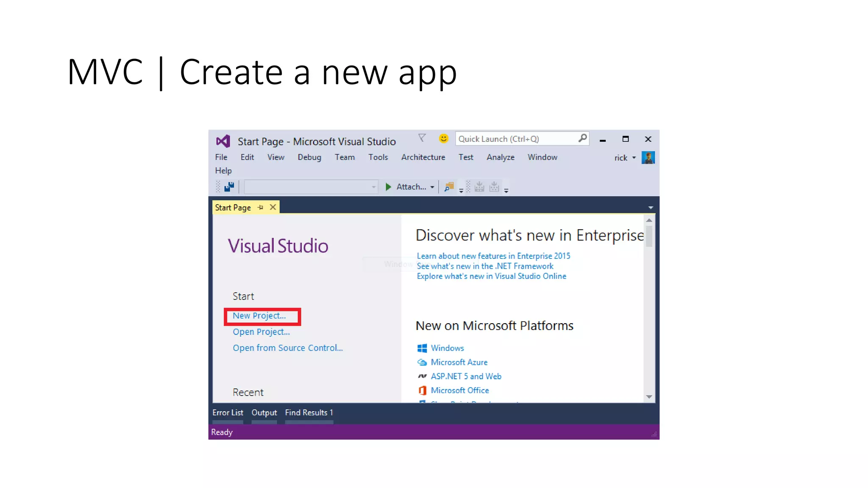Click the Microsoft Office link

[460, 390]
